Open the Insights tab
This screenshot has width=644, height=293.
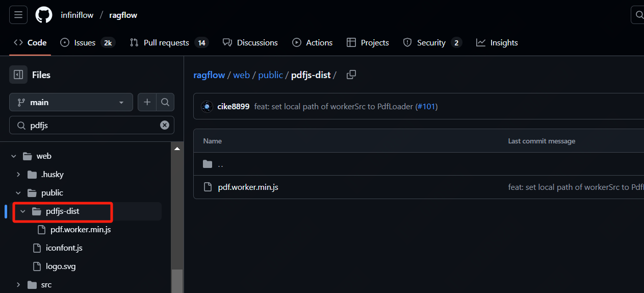497,43
